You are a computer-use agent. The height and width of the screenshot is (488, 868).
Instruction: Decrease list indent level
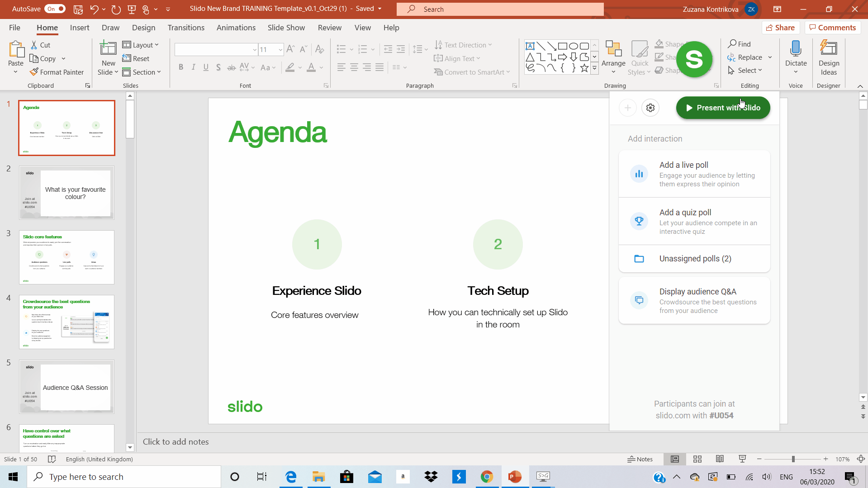(388, 49)
